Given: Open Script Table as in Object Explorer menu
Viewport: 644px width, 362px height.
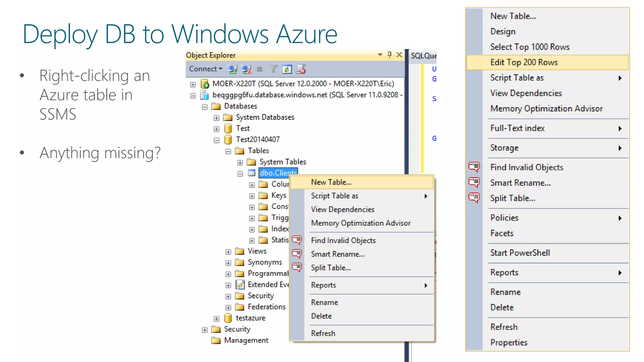Looking at the screenshot, I should (x=362, y=196).
